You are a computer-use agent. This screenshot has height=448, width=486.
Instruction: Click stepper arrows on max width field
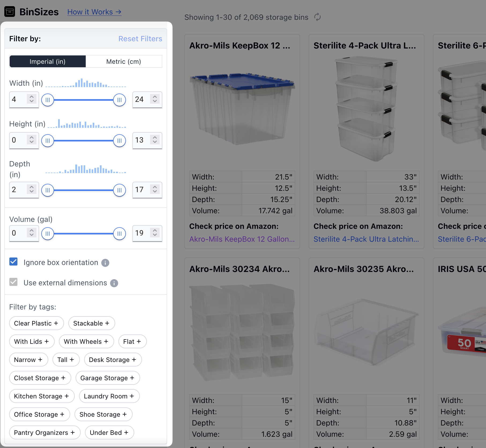(155, 99)
